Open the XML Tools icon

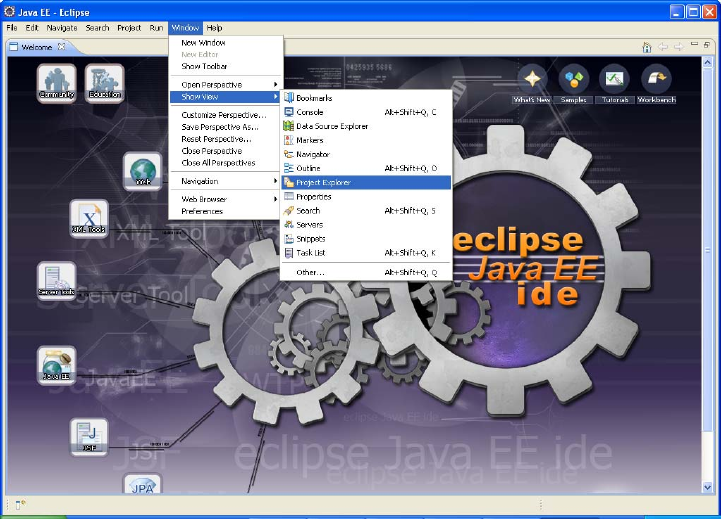pos(89,219)
